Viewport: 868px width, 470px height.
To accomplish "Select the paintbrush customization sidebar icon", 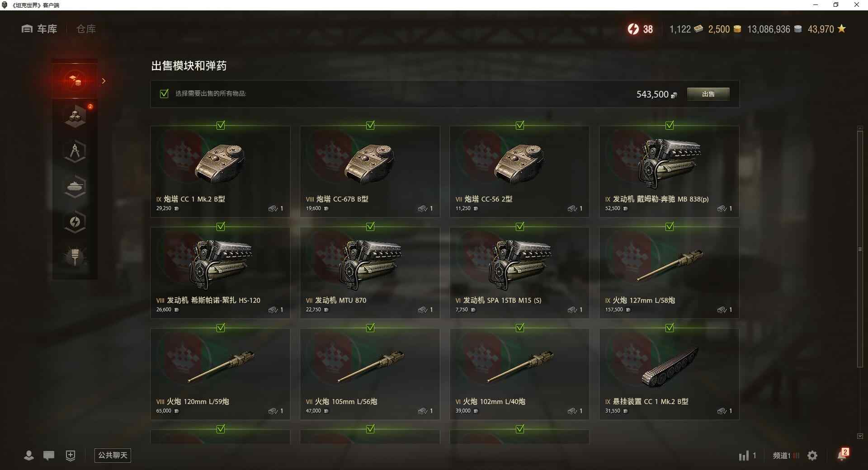I will [75, 257].
